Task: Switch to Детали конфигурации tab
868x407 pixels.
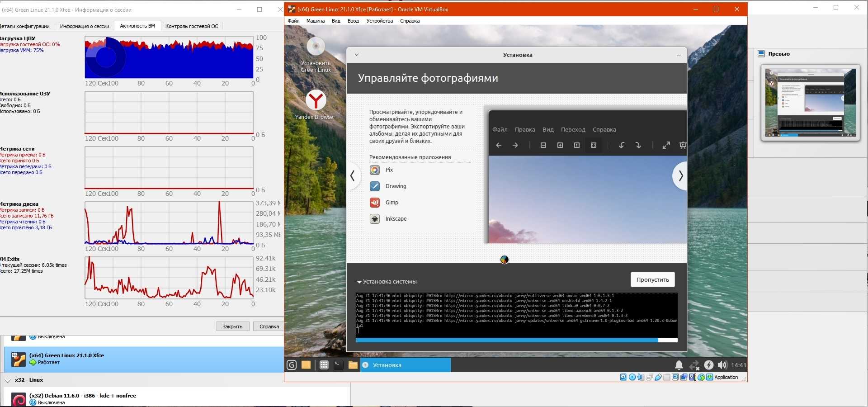Action: click(27, 26)
